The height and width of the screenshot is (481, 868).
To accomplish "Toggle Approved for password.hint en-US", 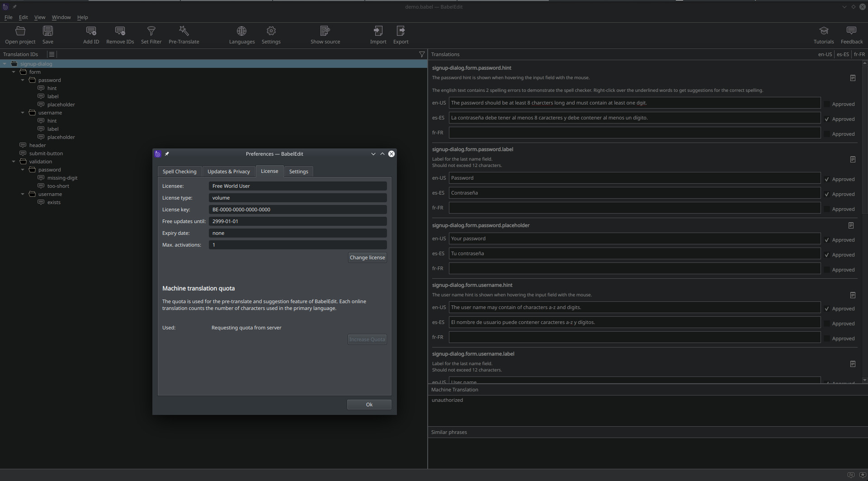I will (x=826, y=104).
